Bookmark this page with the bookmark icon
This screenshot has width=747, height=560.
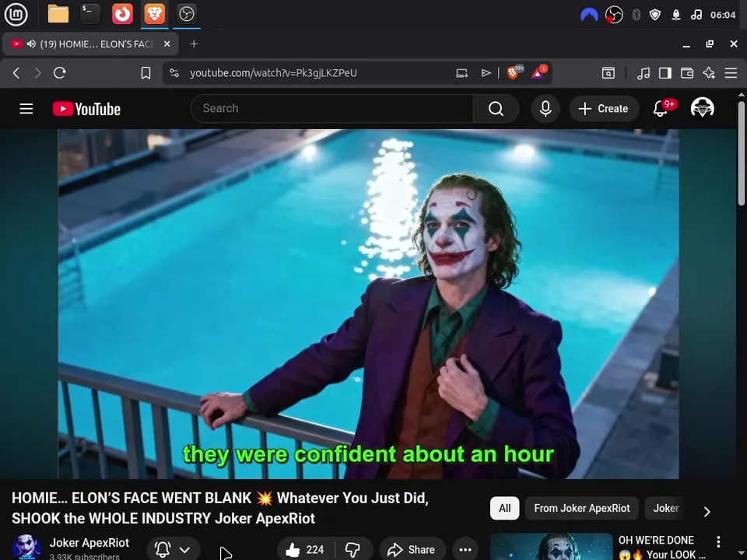coord(146,73)
